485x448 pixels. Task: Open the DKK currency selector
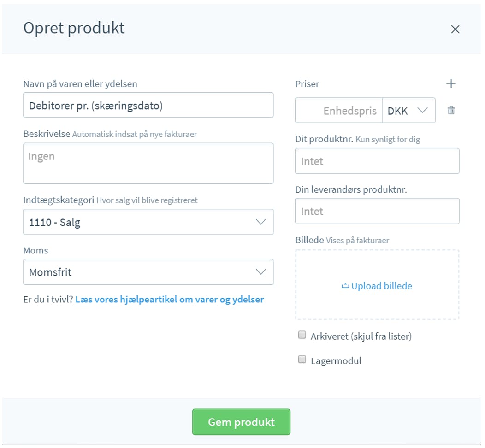(x=408, y=110)
